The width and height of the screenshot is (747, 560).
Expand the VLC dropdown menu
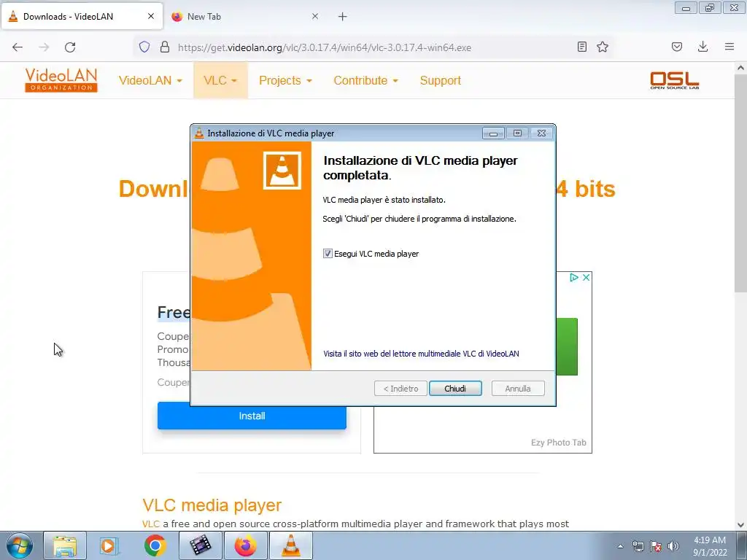point(220,80)
